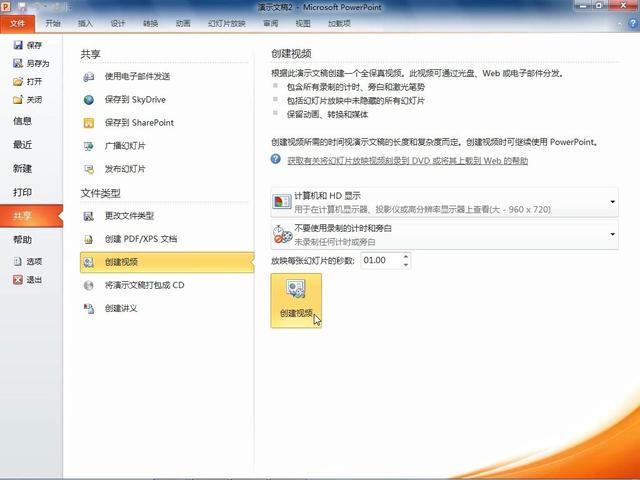The image size is (640, 480).
Task: Minimize the ribbon using the top-right arrow
Action: (x=620, y=24)
